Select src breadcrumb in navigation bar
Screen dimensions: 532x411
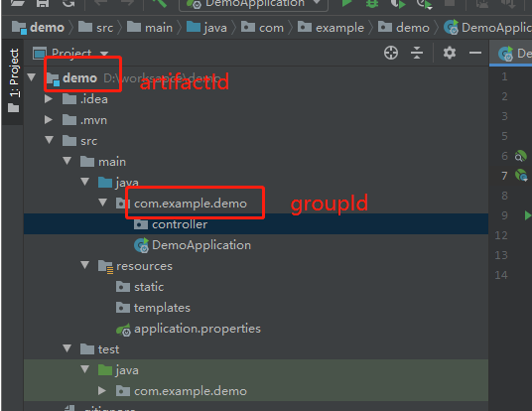[x=95, y=27]
